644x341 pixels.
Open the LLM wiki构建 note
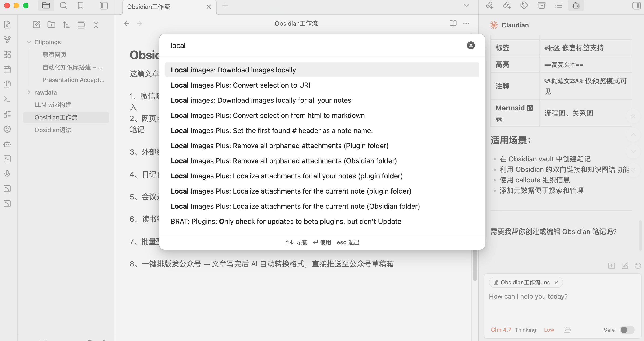click(53, 105)
